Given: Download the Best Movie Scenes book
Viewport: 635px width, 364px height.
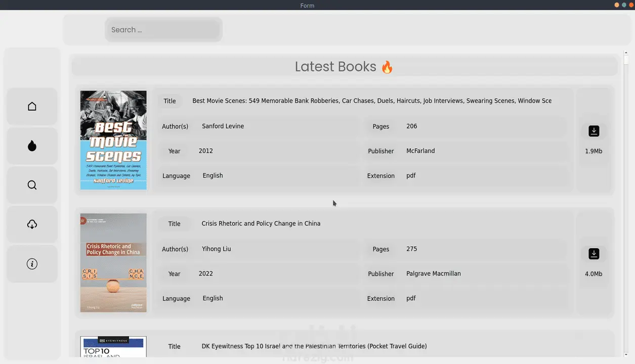Looking at the screenshot, I should tap(594, 131).
